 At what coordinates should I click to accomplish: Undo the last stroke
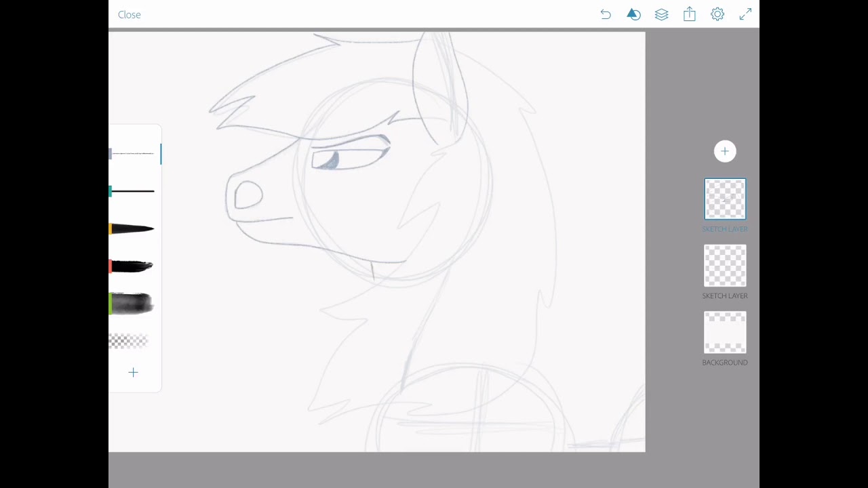coord(606,14)
